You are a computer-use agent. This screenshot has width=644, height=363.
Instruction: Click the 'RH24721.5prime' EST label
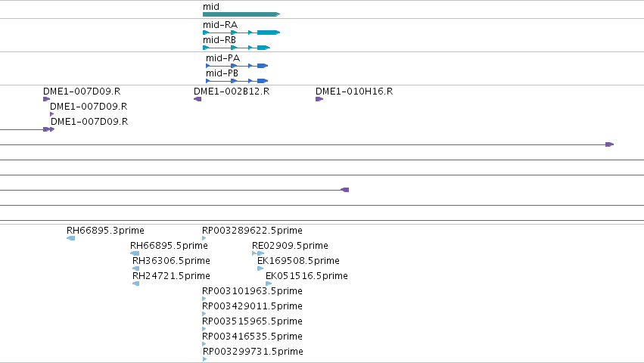pyautogui.click(x=171, y=276)
